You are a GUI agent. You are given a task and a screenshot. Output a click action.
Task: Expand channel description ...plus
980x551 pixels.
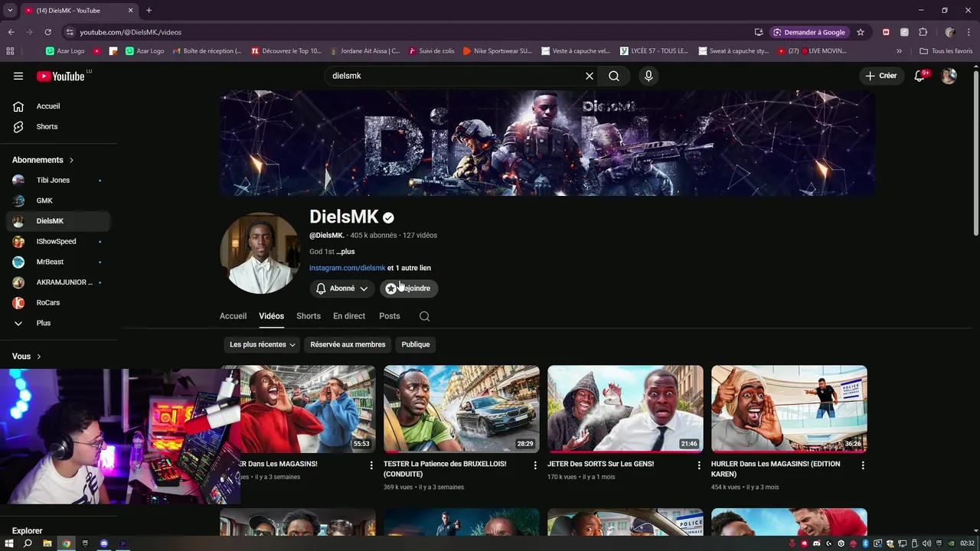point(345,252)
